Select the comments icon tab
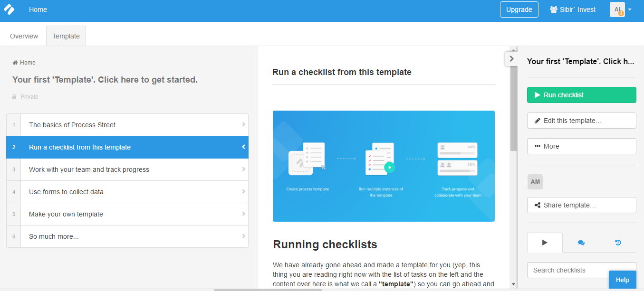Screen dimensions: 644x291 tap(581, 243)
